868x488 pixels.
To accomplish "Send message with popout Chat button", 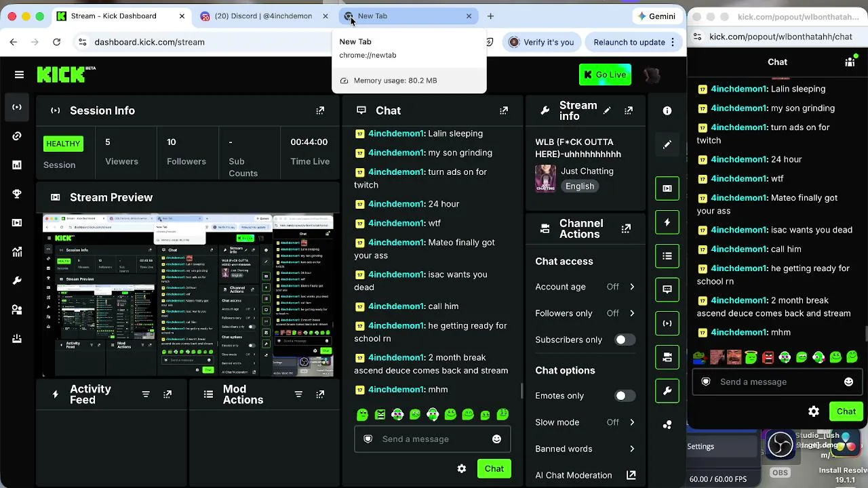I will 846,411.
